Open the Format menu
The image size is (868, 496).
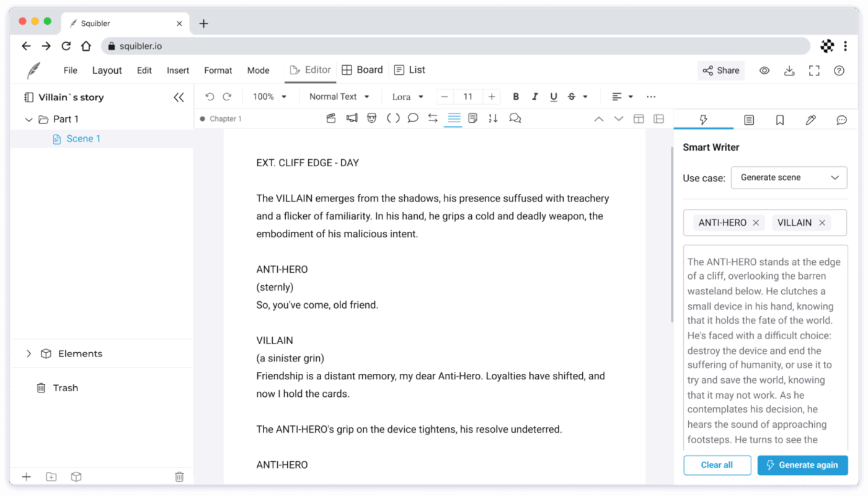pos(218,70)
